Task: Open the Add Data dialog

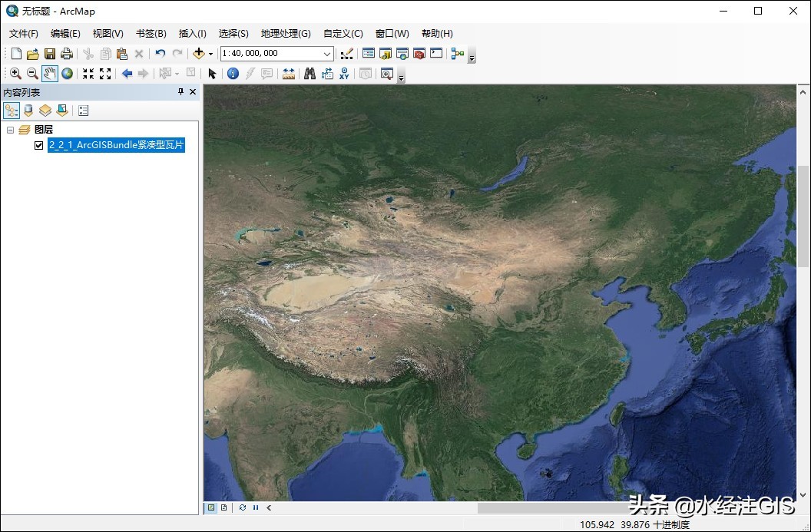Action: tap(199, 53)
